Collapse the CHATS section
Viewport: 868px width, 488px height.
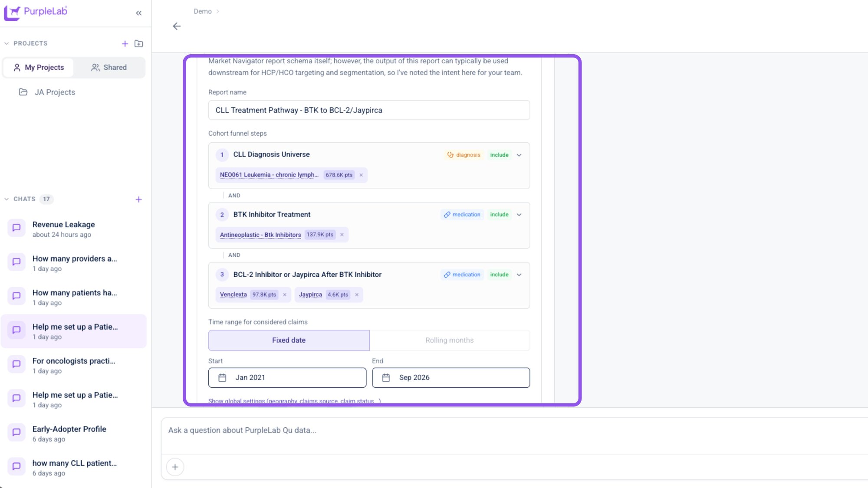pyautogui.click(x=7, y=199)
